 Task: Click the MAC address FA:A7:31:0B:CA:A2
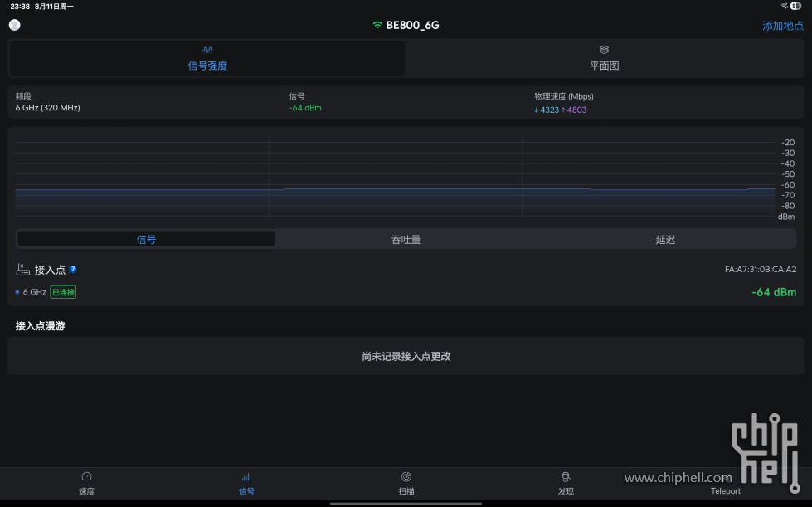761,270
